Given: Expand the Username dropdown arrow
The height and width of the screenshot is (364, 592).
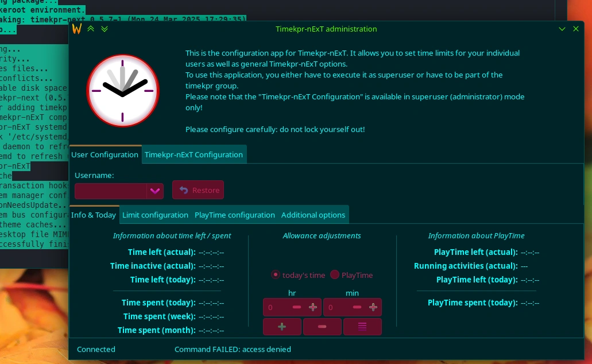Looking at the screenshot, I should pos(155,191).
